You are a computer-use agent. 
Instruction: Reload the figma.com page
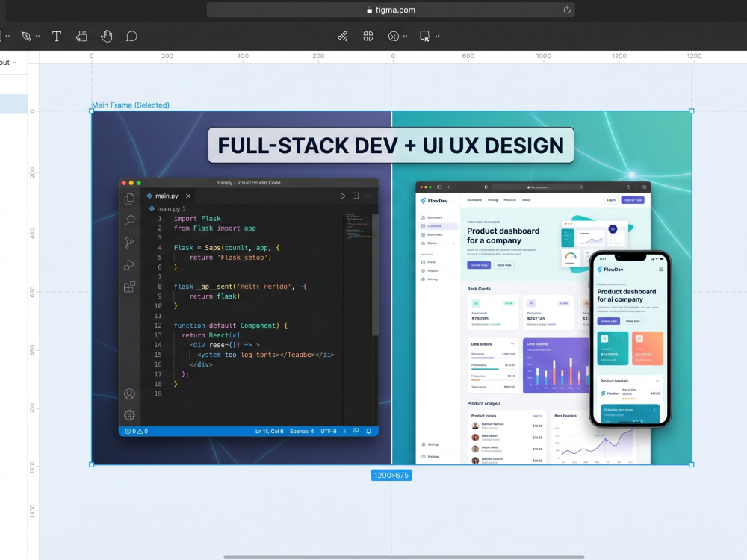coord(567,10)
